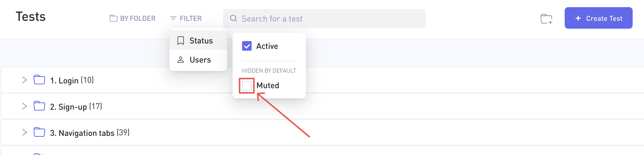Image resolution: width=644 pixels, height=155 pixels.
Task: Uncheck the Active status checkbox
Action: 247,46
